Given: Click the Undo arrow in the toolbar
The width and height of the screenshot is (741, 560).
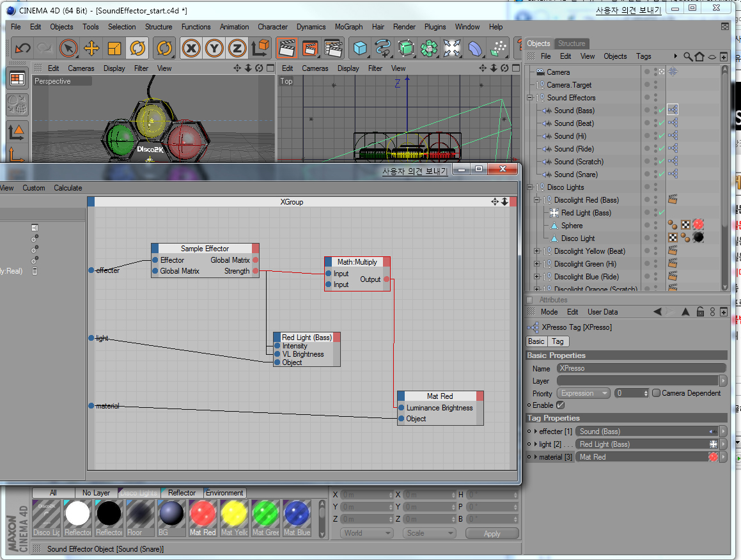Looking at the screenshot, I should [22, 48].
